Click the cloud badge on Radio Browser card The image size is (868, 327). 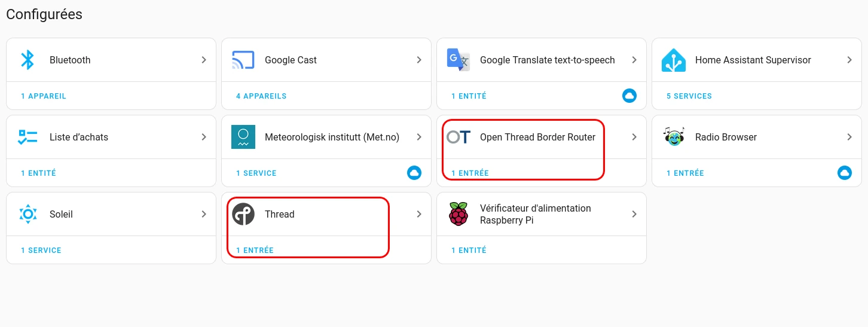(845, 173)
